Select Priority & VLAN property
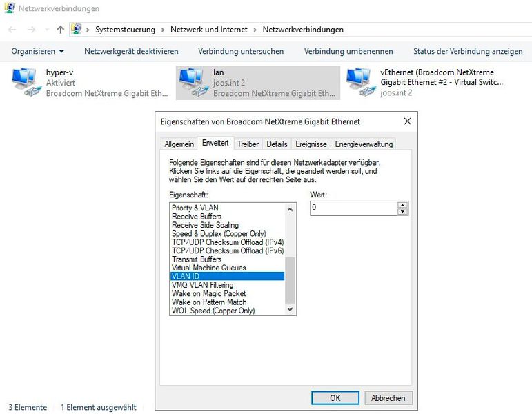532x414 pixels. pyautogui.click(x=227, y=208)
